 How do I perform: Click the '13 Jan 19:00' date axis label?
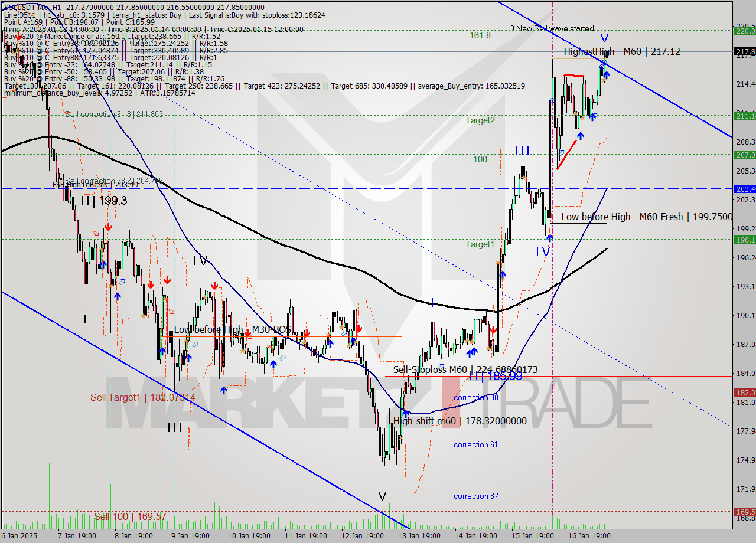420,535
